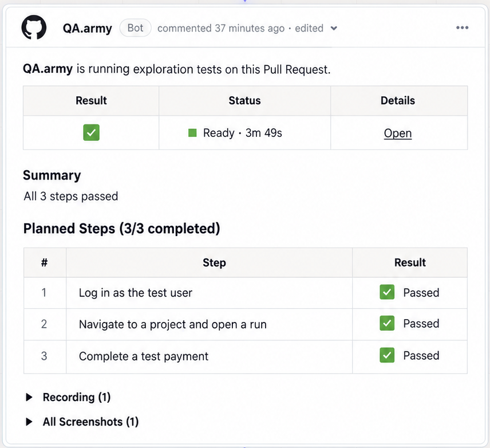
Task: Click the QA.army author name
Action: click(87, 29)
